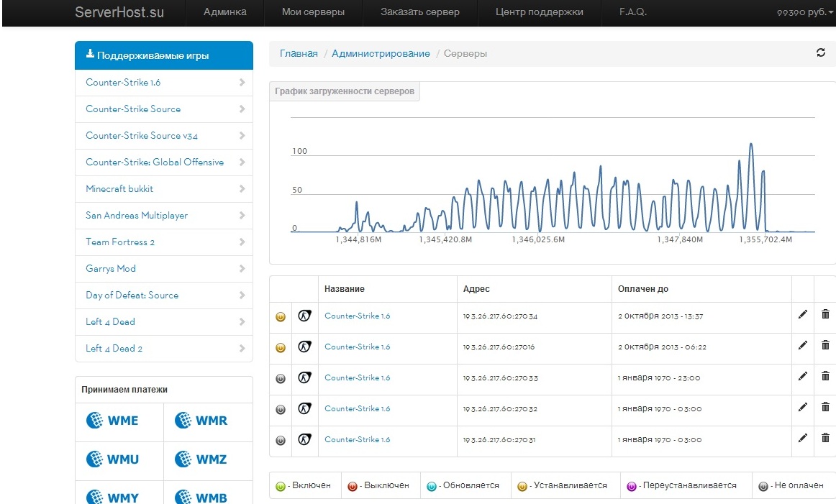This screenshot has width=836, height=504.
Task: Click the address 193.26.217.60:27034
Action: [x=500, y=316]
